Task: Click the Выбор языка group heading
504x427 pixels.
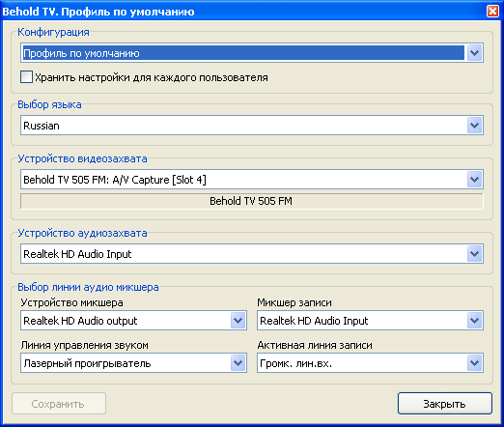Action: (x=49, y=104)
